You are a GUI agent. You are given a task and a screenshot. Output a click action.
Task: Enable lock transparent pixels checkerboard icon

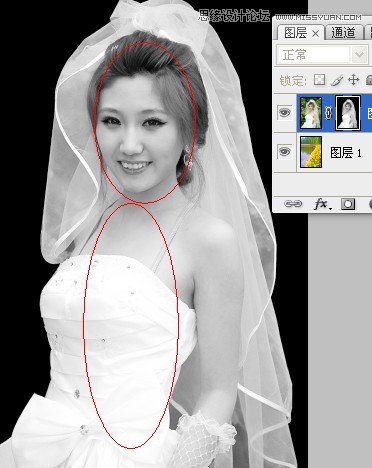pos(319,80)
